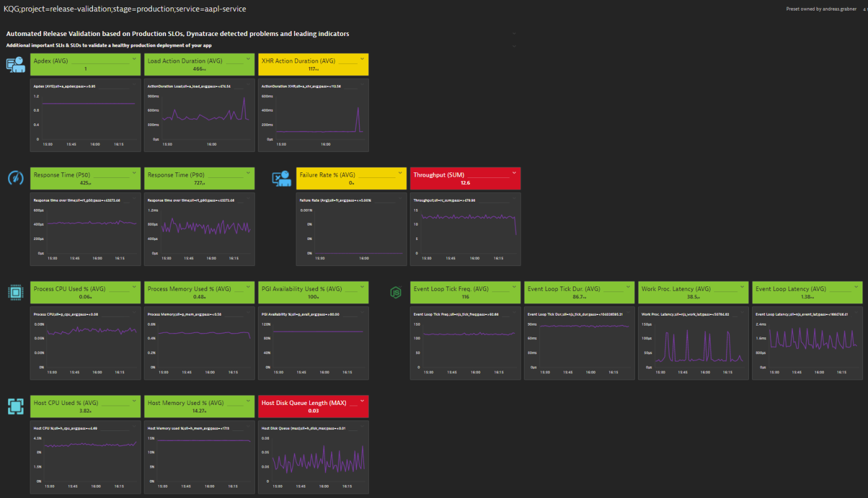Click the KQG release-validation dashboard title
The width and height of the screenshot is (868, 498).
(124, 9)
